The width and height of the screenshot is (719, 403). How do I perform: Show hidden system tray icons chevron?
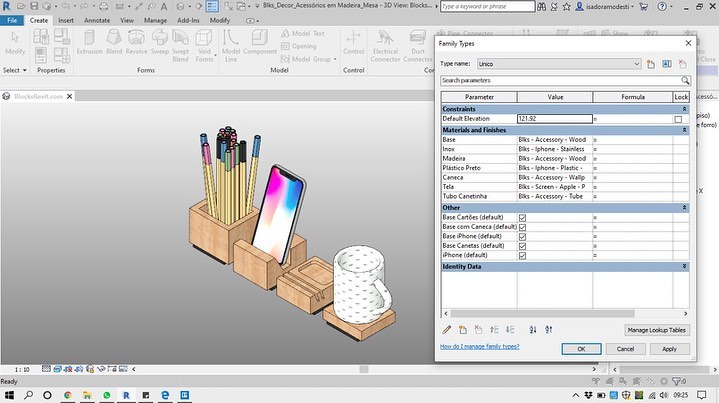pyautogui.click(x=575, y=395)
